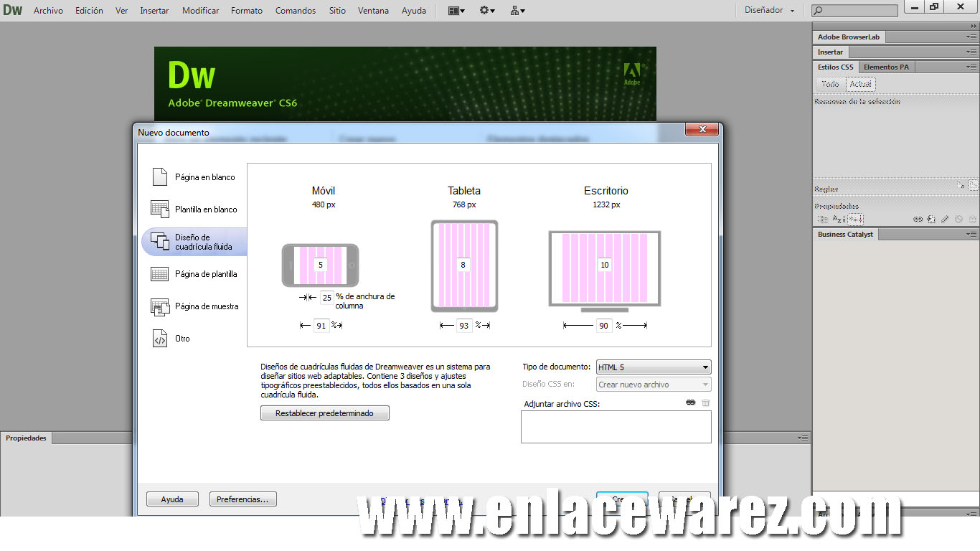Switch to the Elementos PA tab
The image size is (980, 551).
click(886, 67)
